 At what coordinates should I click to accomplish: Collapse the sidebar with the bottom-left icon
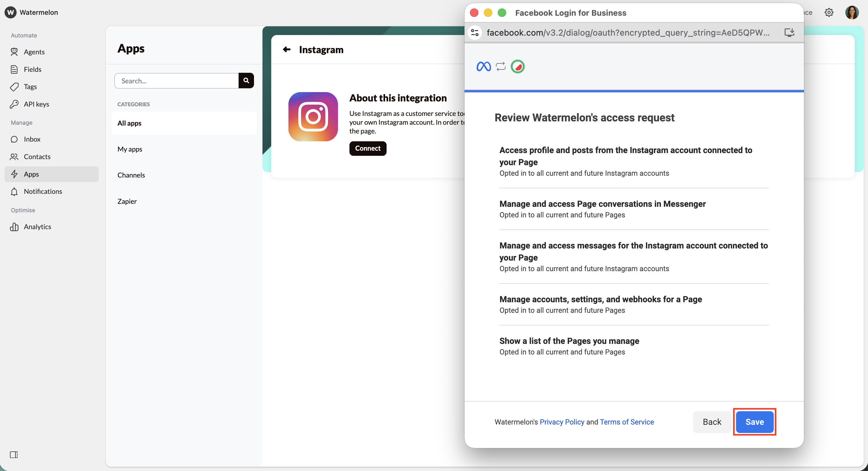[x=14, y=455]
